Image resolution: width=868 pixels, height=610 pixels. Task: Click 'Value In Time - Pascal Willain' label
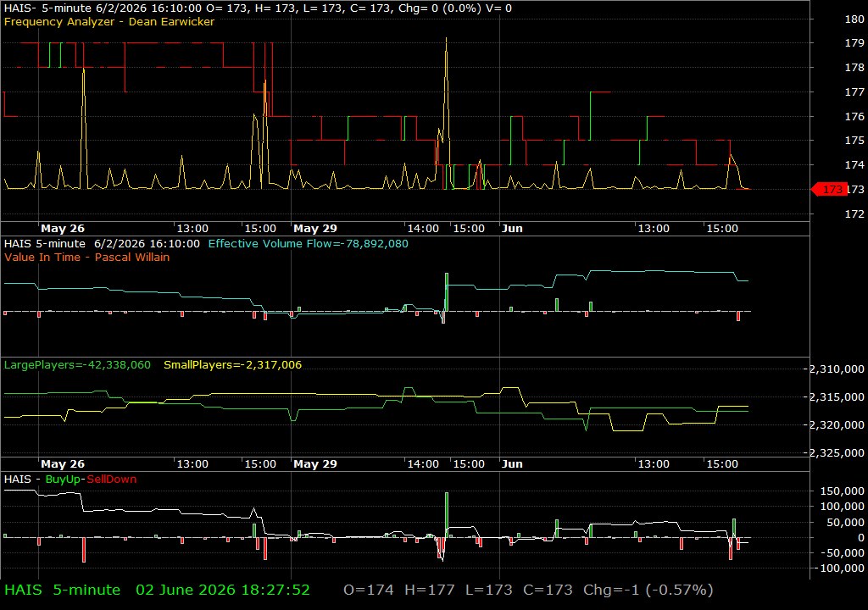[87, 258]
